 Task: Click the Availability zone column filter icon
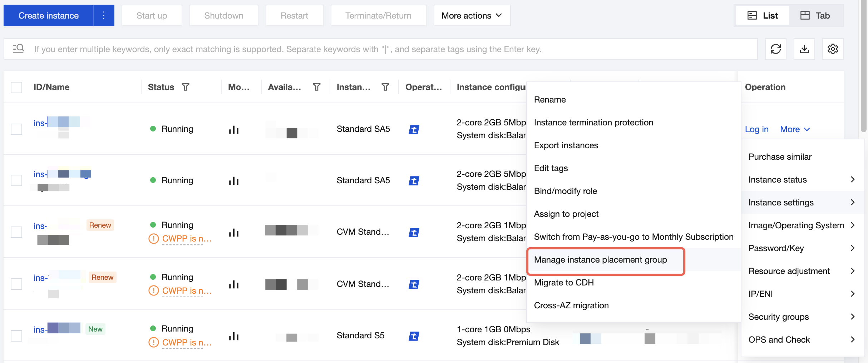point(316,87)
